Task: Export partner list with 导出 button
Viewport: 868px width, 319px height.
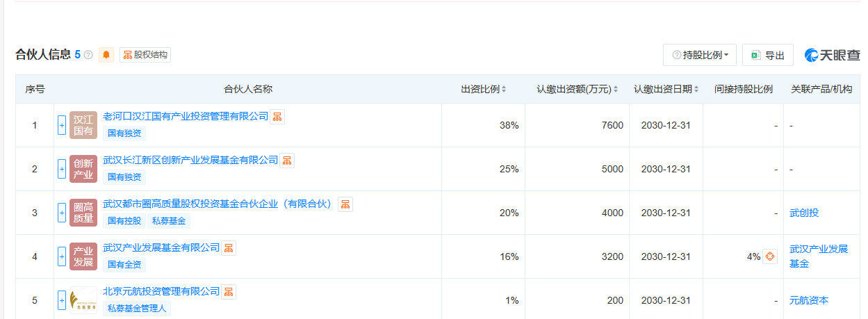Action: 768,55
